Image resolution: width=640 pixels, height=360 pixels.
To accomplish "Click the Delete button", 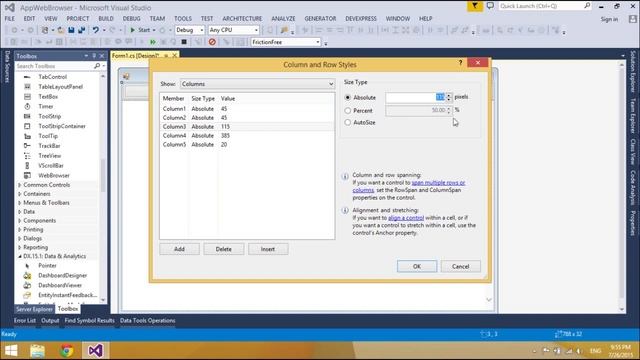I will (224, 249).
